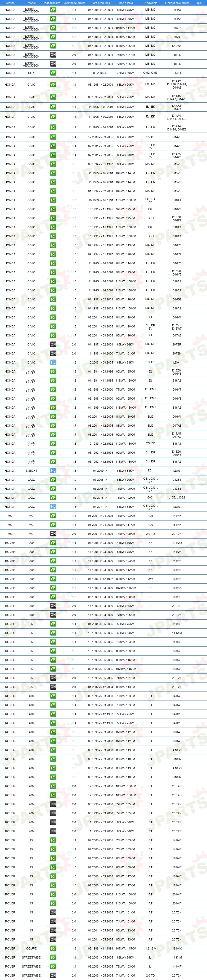Screen dimensions: 207x980
Task: Click production date 04.2011 -> cell
Action: (100, 507)
